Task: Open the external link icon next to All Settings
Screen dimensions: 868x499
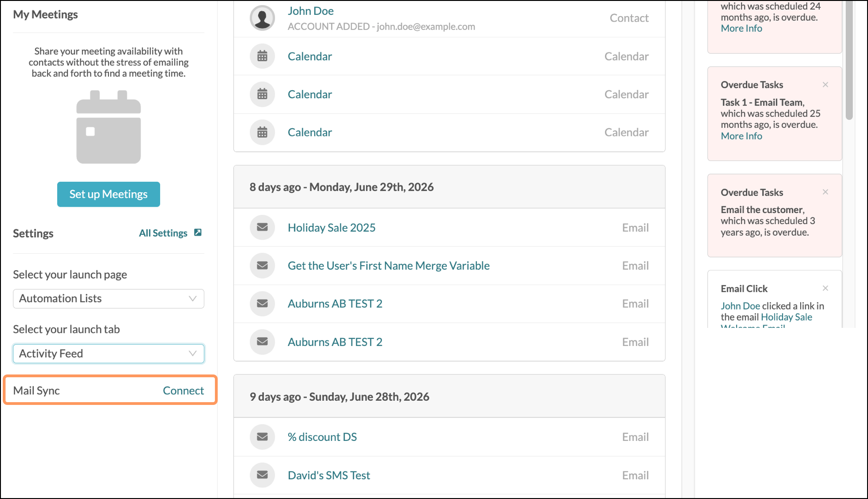Action: [x=198, y=232]
